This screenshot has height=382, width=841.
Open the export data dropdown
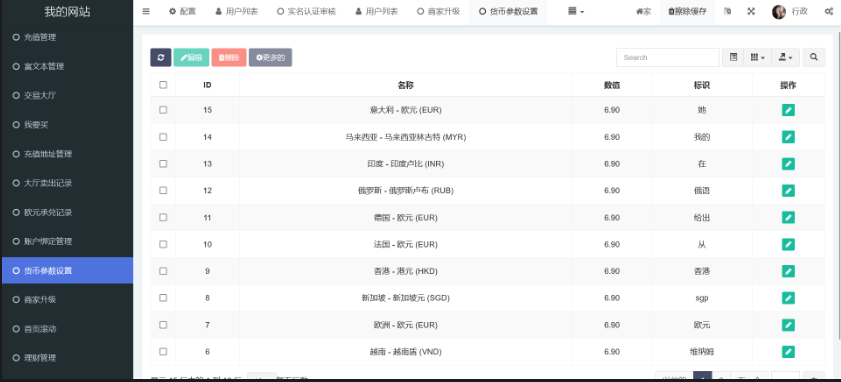pyautogui.click(x=785, y=57)
